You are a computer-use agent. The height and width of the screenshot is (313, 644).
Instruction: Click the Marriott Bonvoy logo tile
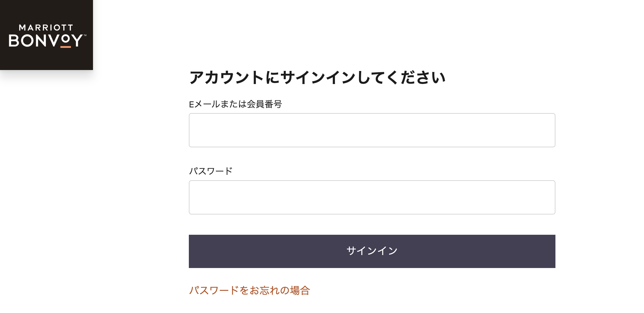46,35
